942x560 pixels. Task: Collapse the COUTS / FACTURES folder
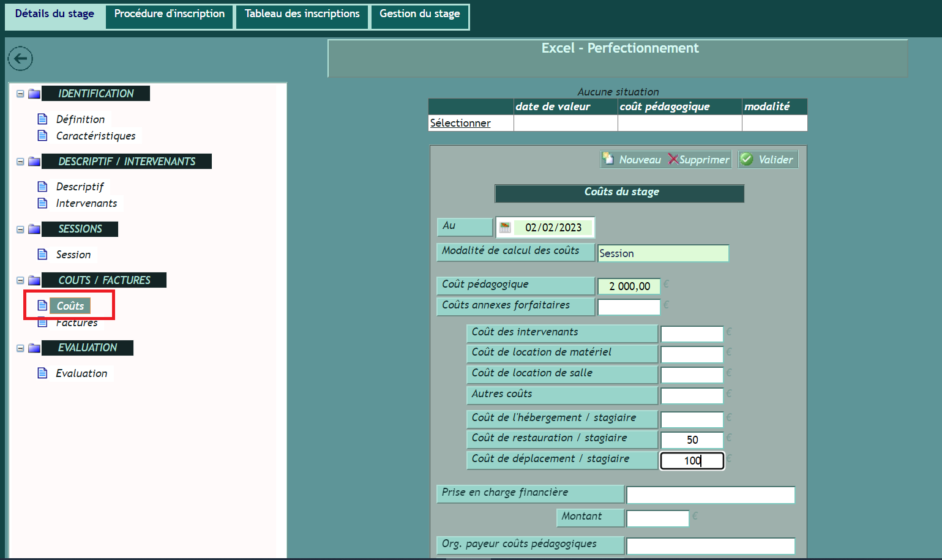coord(20,280)
